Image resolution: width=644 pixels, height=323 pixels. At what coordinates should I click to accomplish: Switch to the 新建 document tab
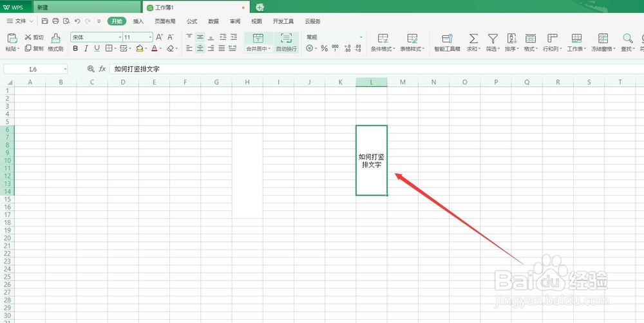(87, 7)
